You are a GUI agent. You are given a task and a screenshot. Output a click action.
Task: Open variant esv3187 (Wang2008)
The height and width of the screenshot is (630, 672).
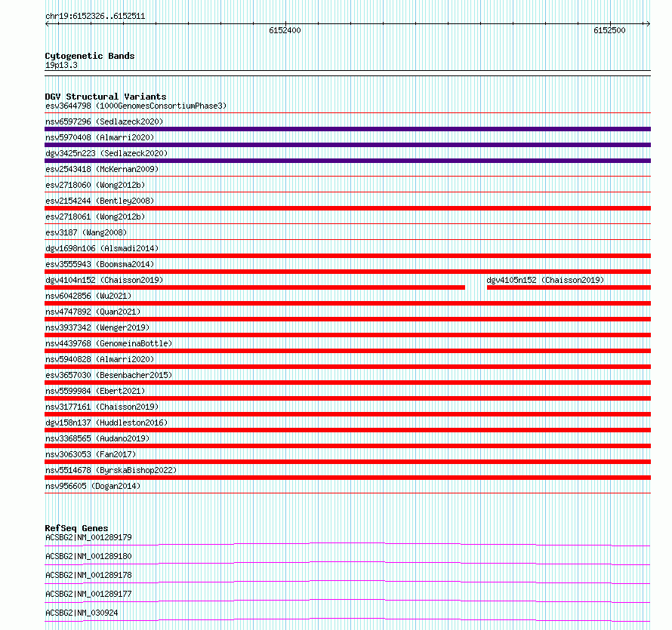[86, 232]
